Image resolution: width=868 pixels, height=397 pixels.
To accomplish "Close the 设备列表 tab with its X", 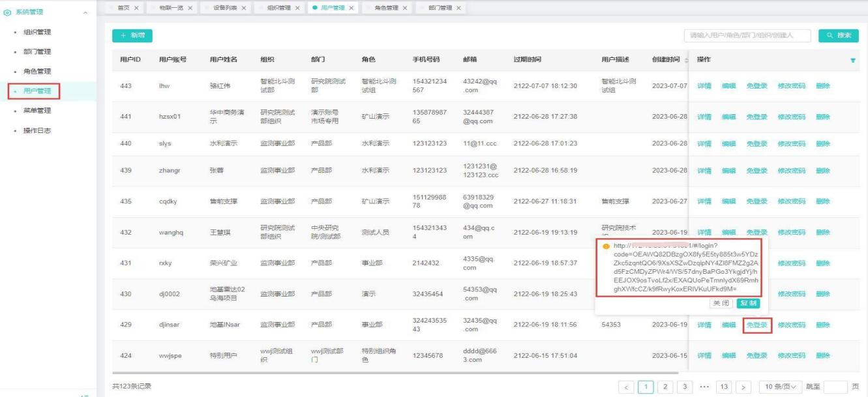I will [243, 8].
